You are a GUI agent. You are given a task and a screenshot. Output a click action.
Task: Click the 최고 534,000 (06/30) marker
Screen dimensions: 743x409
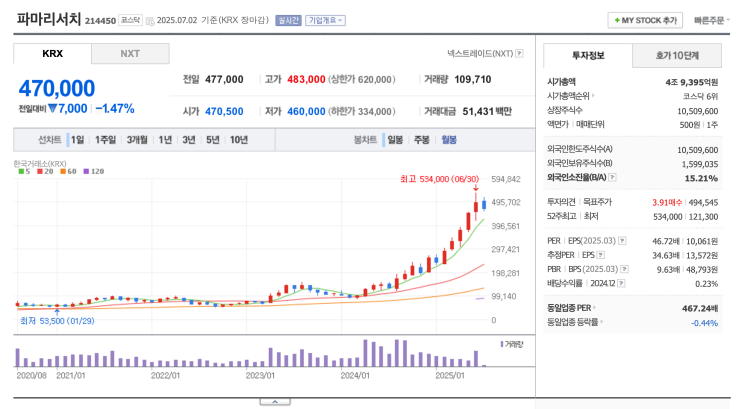point(439,179)
